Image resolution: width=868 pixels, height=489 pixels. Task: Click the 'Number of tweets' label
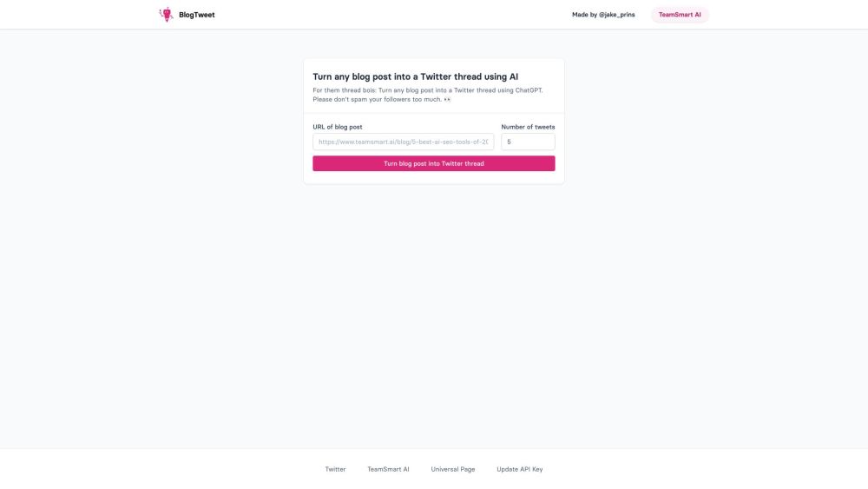coord(528,127)
